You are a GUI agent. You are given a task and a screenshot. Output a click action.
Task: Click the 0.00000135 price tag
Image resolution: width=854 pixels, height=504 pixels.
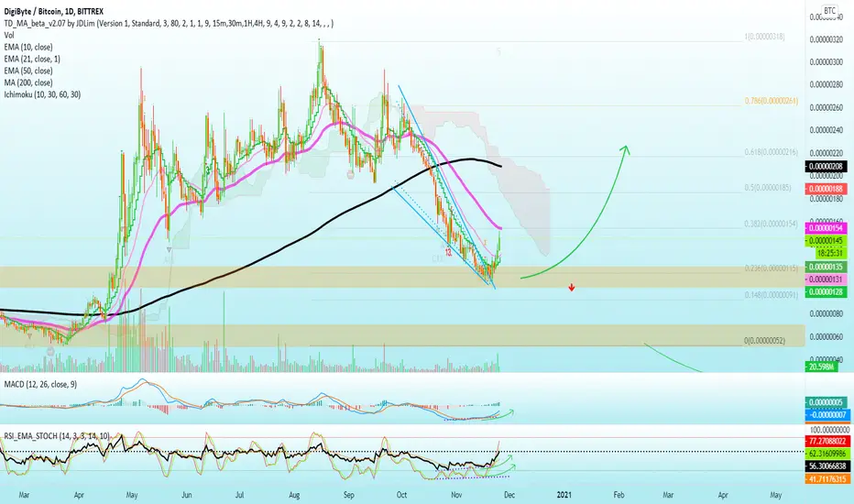[x=826, y=267]
